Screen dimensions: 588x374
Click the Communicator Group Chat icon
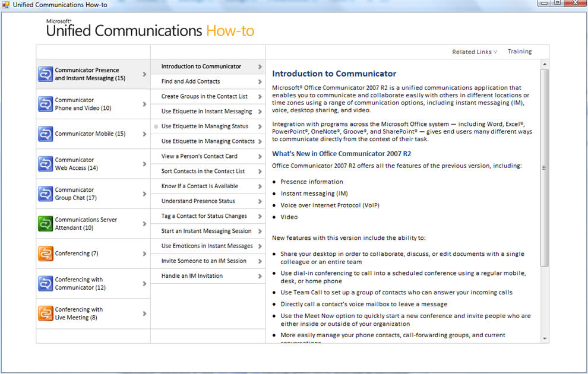pos(46,194)
